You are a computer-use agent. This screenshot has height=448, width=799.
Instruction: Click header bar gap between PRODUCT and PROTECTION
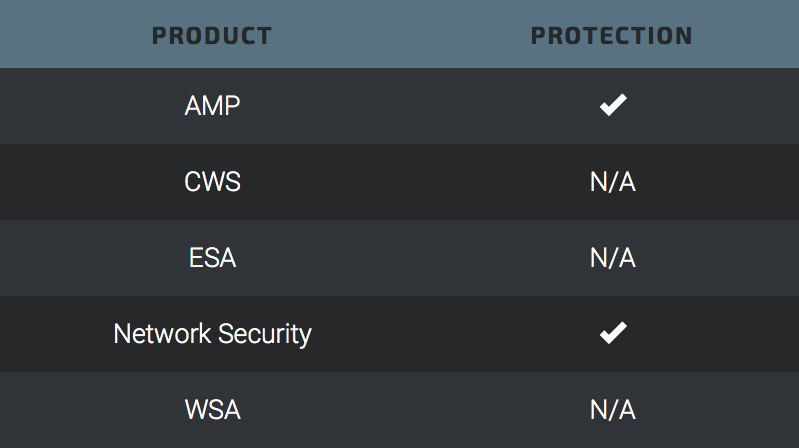(400, 36)
